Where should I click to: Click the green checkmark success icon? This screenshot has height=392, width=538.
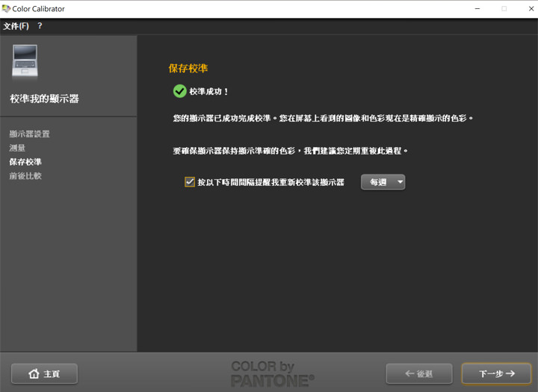179,91
